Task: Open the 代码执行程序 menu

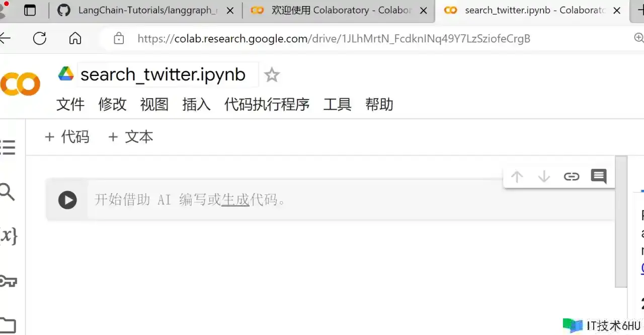Action: (267, 104)
